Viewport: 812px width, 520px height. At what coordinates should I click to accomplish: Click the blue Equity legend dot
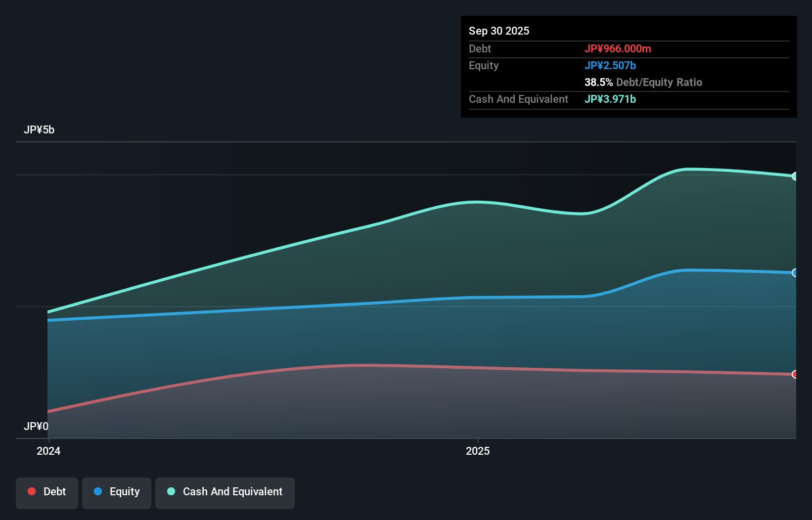click(x=99, y=491)
